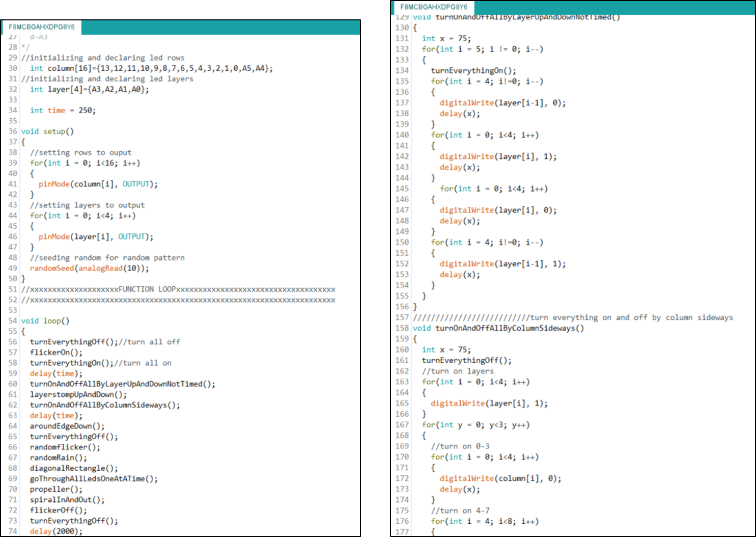The image size is (756, 537).
Task: Select the file tab above the setup() code
Action: tap(42, 27)
